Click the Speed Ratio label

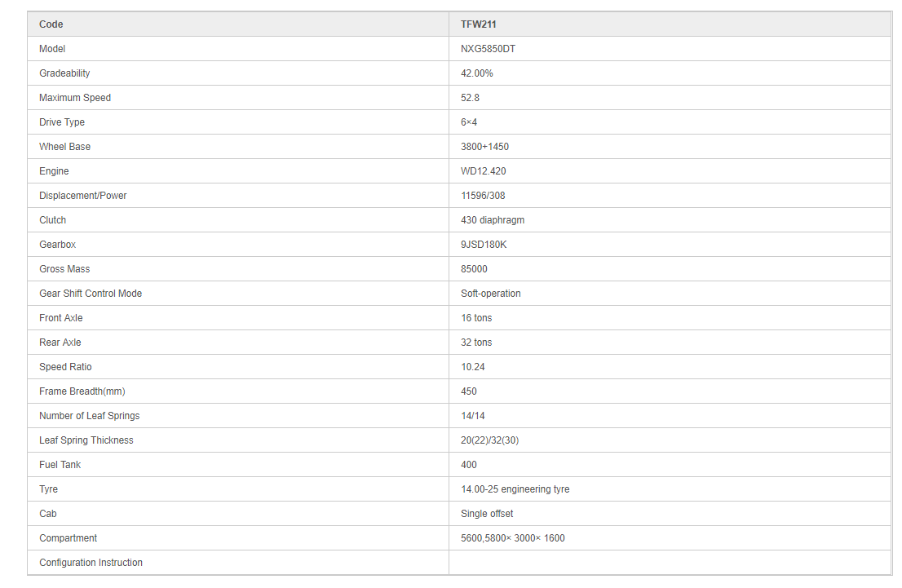[65, 367]
